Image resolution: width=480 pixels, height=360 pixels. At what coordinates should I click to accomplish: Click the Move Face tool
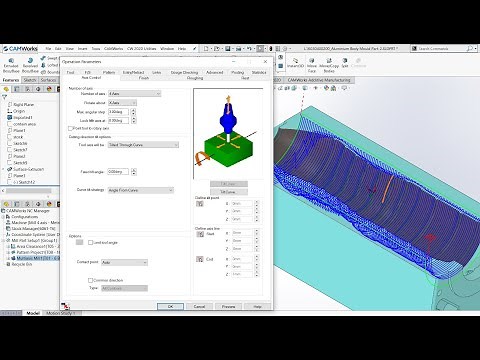(x=312, y=65)
